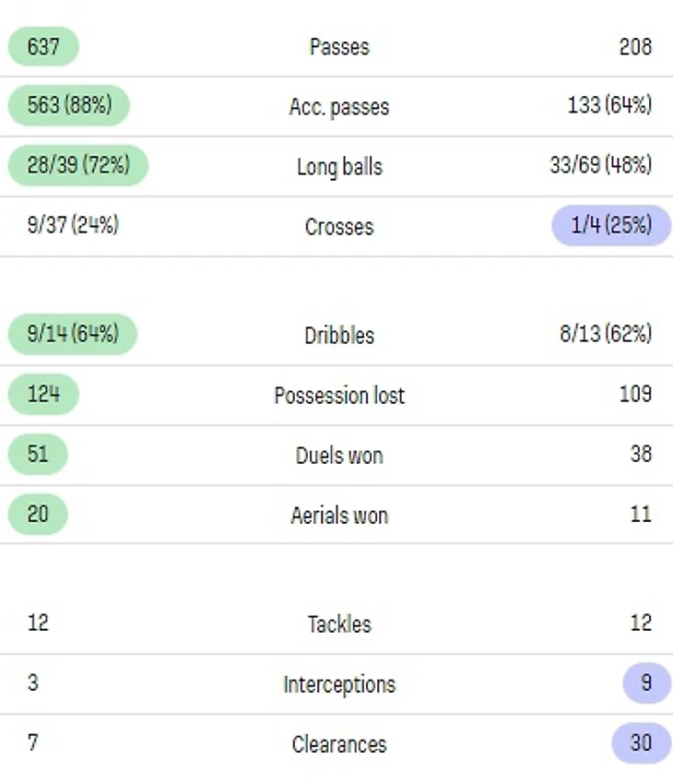Select the 28/39 (72%) long balls value
The image size is (673, 784).
coord(78,166)
